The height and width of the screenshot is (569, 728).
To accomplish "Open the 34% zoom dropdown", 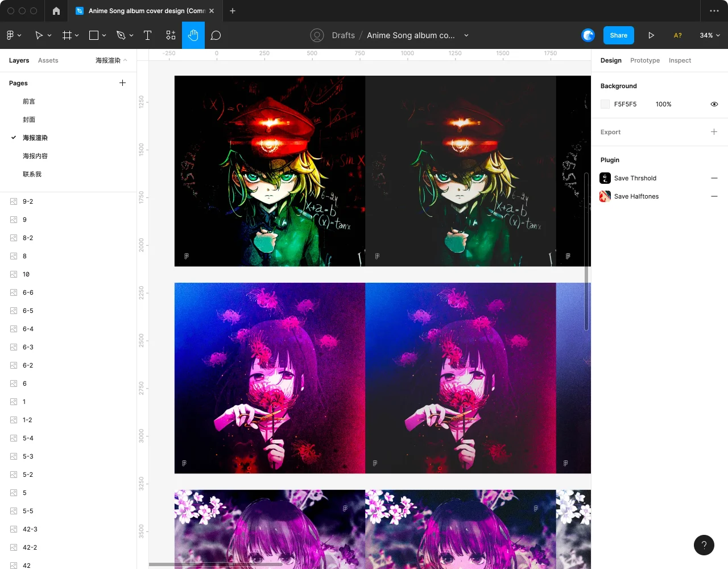I will [709, 35].
